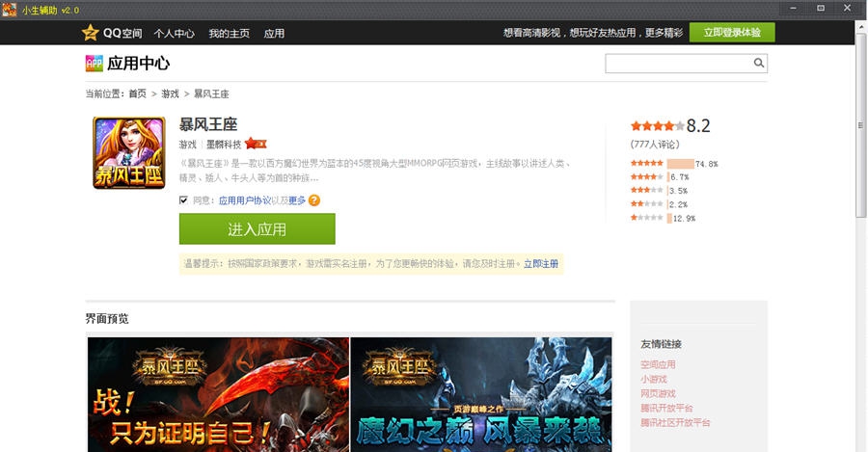The image size is (868, 452).
Task: Maximize the 小生辅助 window
Action: click(821, 9)
